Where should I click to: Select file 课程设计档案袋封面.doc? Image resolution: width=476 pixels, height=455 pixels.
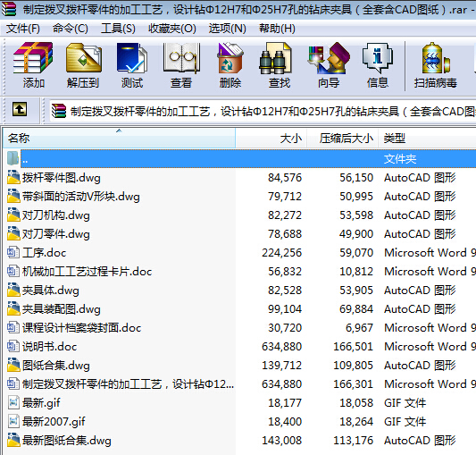coord(81,328)
